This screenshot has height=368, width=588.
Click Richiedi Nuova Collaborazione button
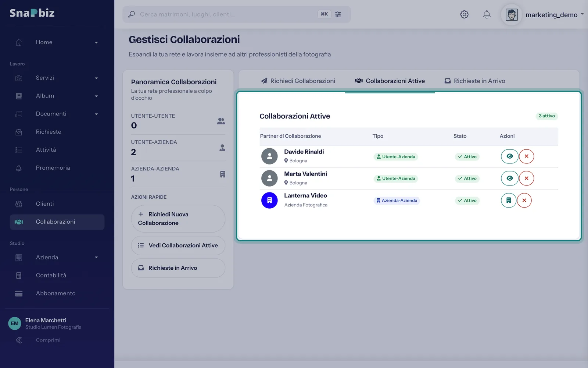pos(178,219)
